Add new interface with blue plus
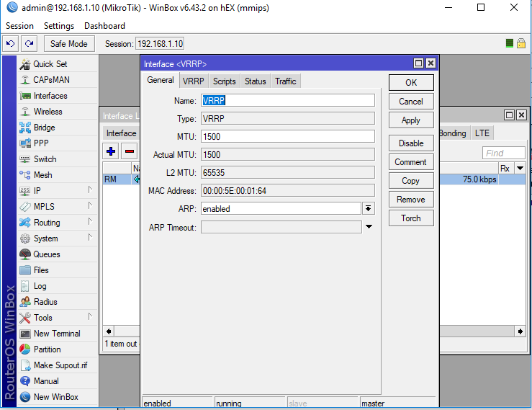 tap(111, 151)
